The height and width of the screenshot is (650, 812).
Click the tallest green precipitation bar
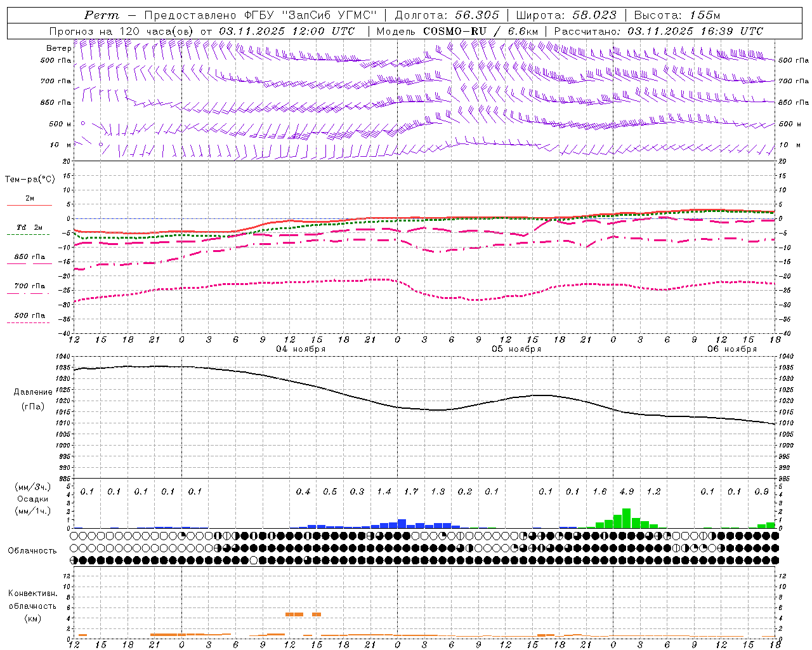[x=627, y=518]
